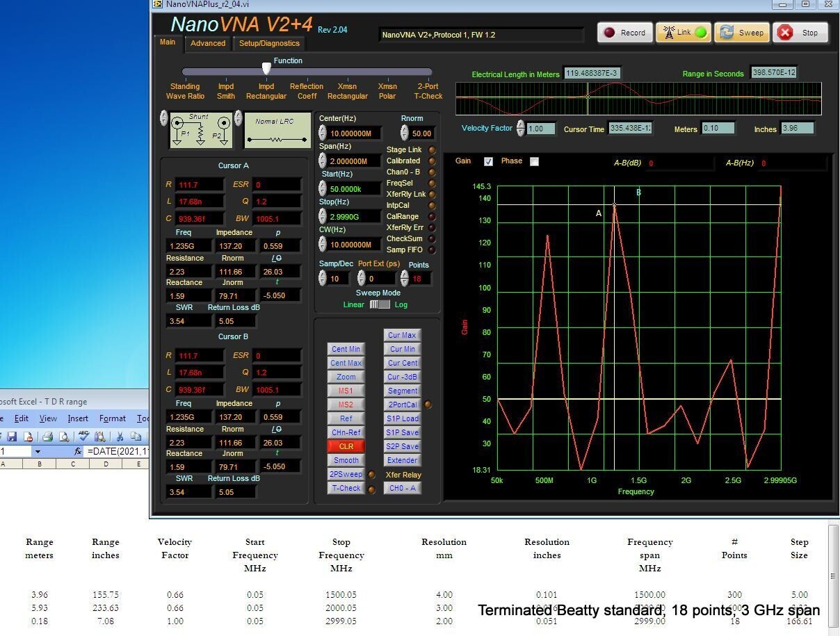Click the Record button with red LED icon
This screenshot has height=636, width=840.
click(625, 33)
